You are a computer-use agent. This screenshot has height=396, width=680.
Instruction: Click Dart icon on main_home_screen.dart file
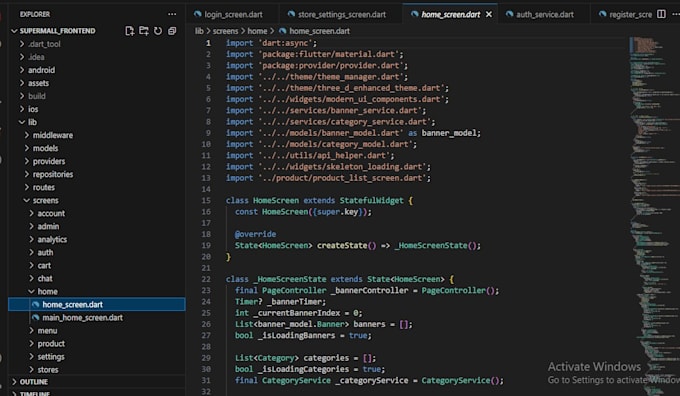tap(36, 317)
